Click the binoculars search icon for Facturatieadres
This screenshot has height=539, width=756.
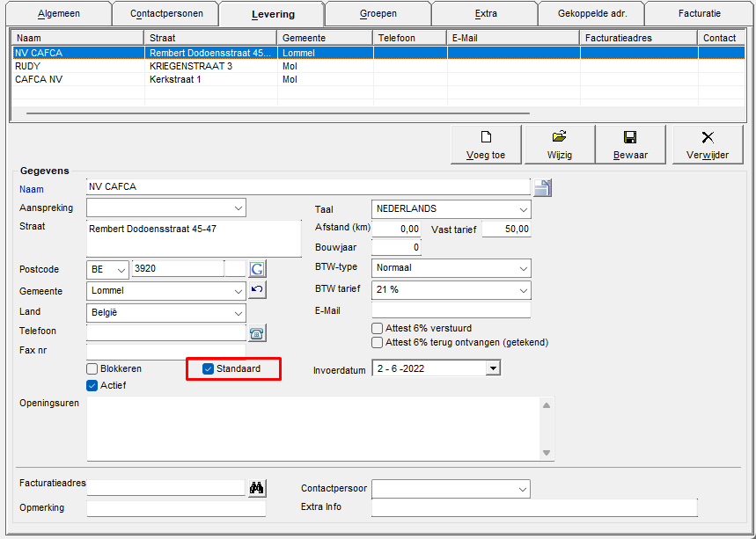pos(256,488)
